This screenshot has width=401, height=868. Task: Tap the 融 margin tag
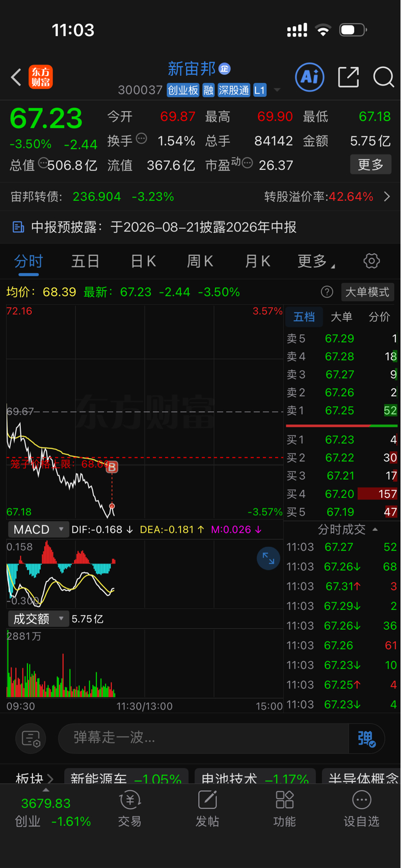(x=208, y=90)
